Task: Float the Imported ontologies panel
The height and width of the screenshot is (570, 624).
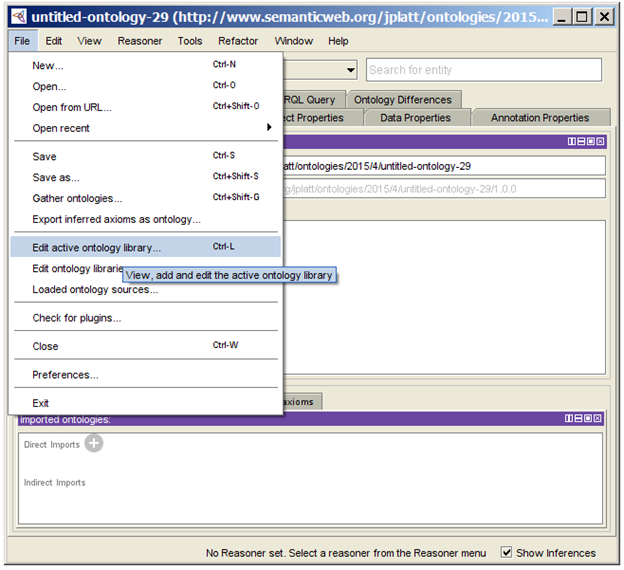Action: pyautogui.click(x=589, y=419)
